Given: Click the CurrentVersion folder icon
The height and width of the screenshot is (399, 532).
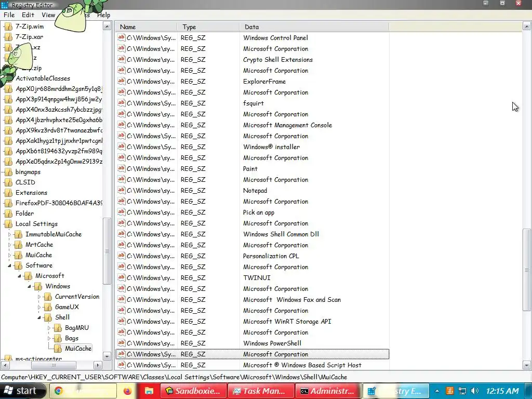Looking at the screenshot, I should (x=48, y=297).
